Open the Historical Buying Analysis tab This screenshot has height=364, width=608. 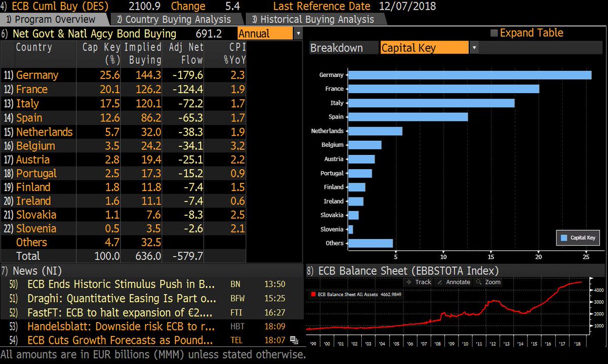(x=313, y=20)
